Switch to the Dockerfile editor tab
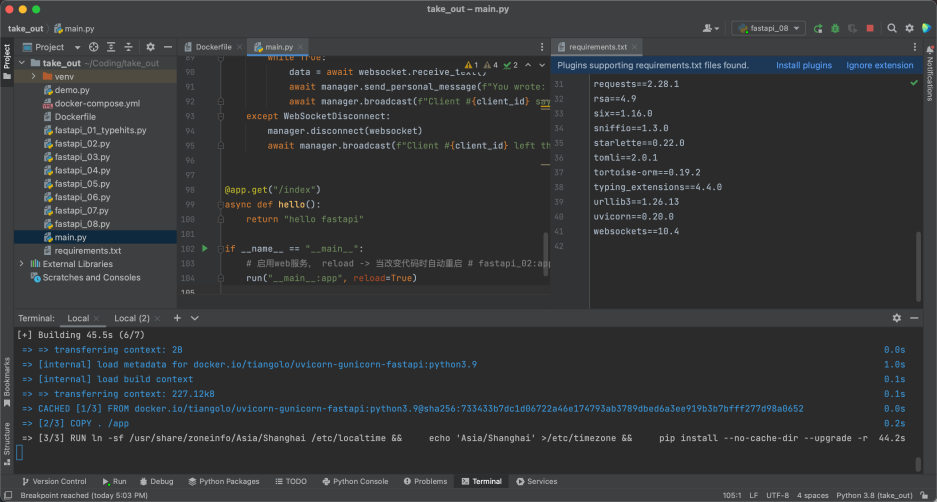The width and height of the screenshot is (937, 502). click(x=214, y=47)
